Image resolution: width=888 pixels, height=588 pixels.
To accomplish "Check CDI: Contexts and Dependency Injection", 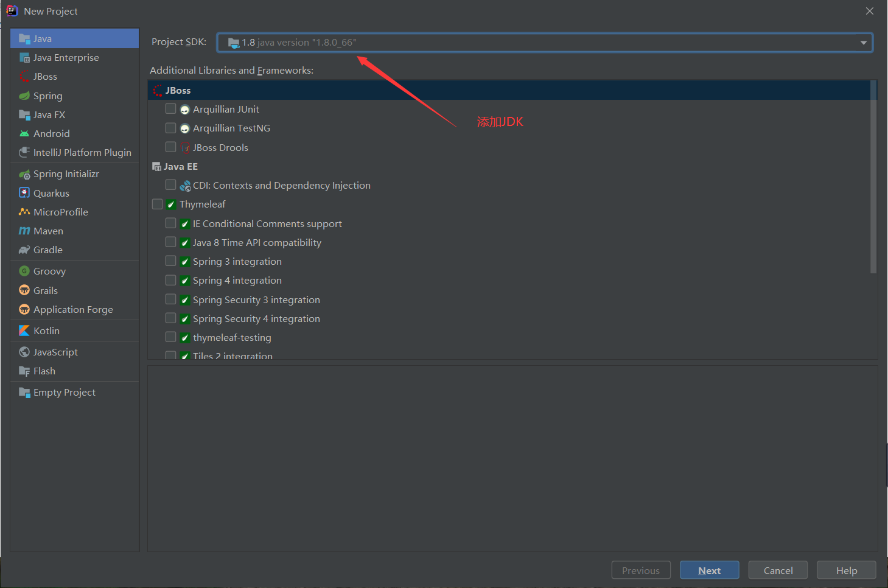I will [171, 184].
